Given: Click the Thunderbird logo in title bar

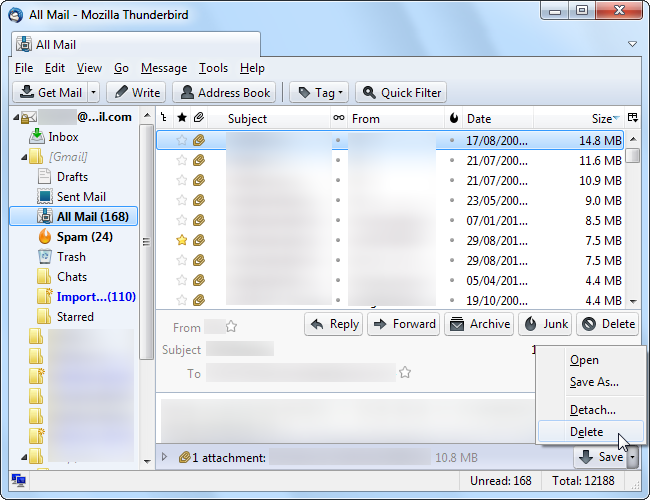Looking at the screenshot, I should 16,15.
